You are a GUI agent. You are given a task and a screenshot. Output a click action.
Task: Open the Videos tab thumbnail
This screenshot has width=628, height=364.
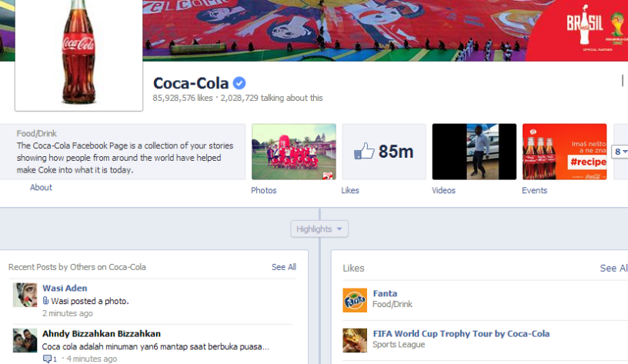tap(474, 152)
